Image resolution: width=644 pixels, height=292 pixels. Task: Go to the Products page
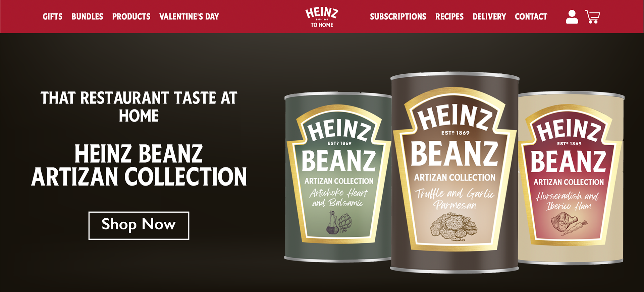pos(131,16)
